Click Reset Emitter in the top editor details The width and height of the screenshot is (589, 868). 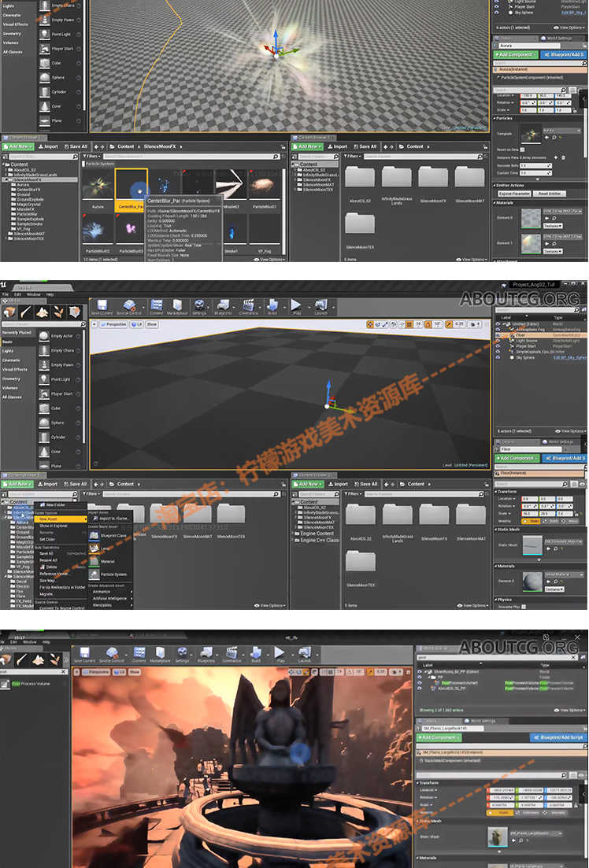(x=550, y=194)
